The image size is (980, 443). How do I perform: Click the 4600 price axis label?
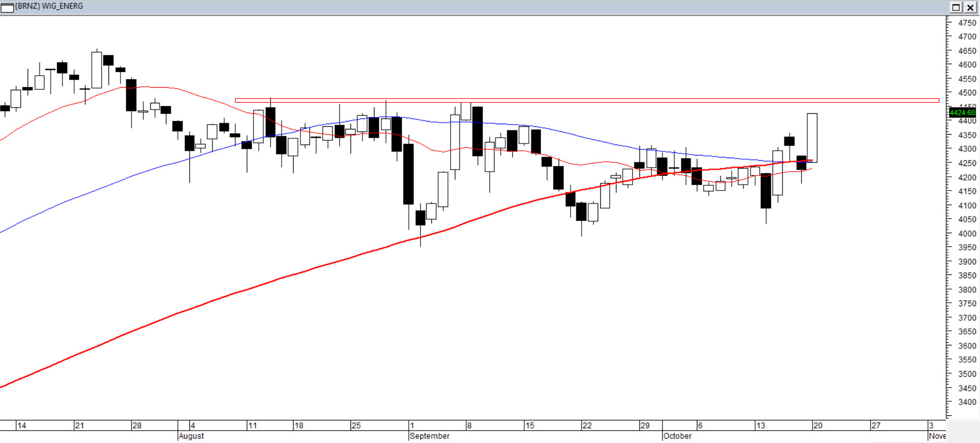(x=967, y=65)
